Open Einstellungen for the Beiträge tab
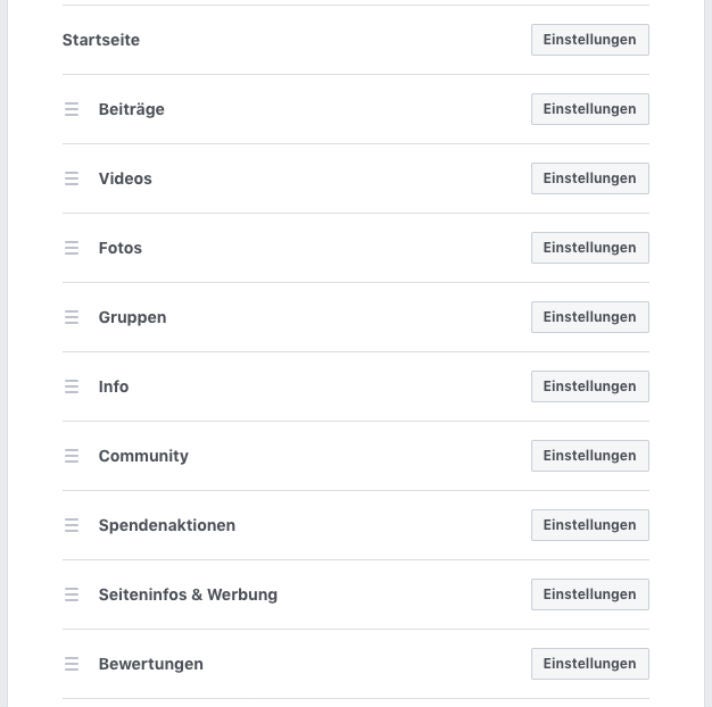The width and height of the screenshot is (712, 707). (x=589, y=109)
